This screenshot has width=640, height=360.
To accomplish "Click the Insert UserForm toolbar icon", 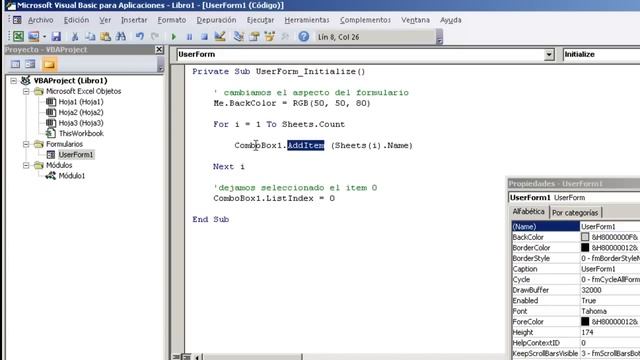I will coord(33,36).
